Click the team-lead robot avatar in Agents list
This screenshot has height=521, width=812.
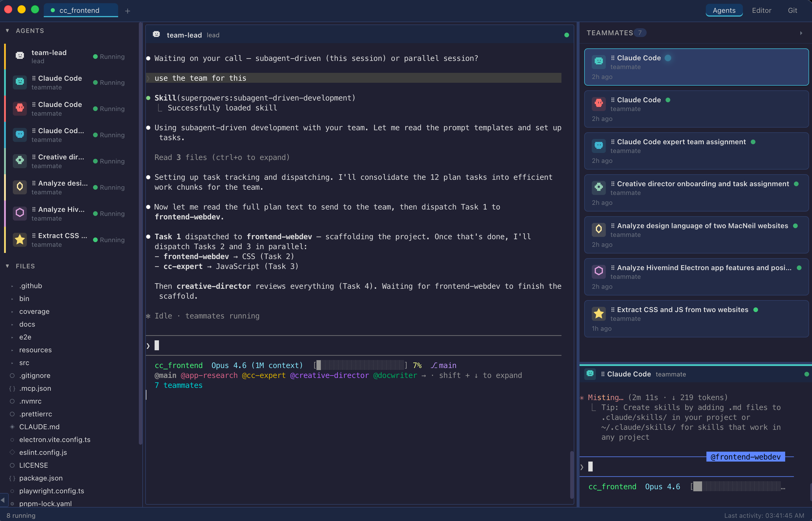coord(19,55)
